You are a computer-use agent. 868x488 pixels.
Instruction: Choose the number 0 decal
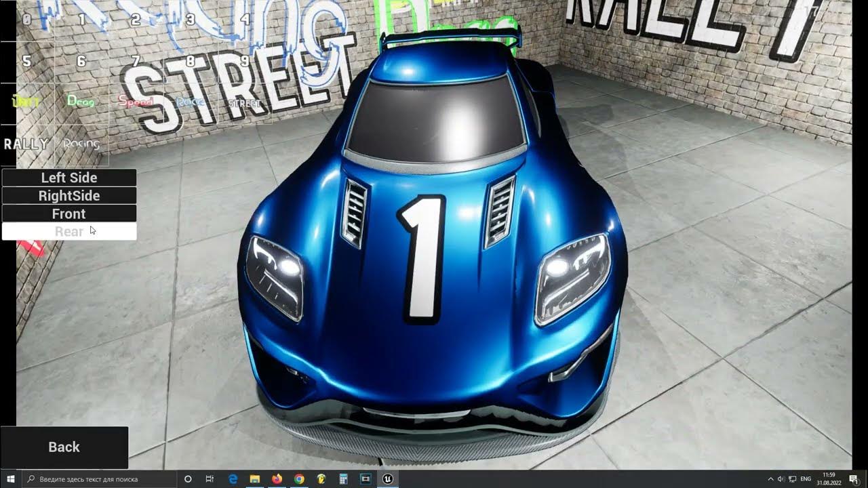point(27,20)
